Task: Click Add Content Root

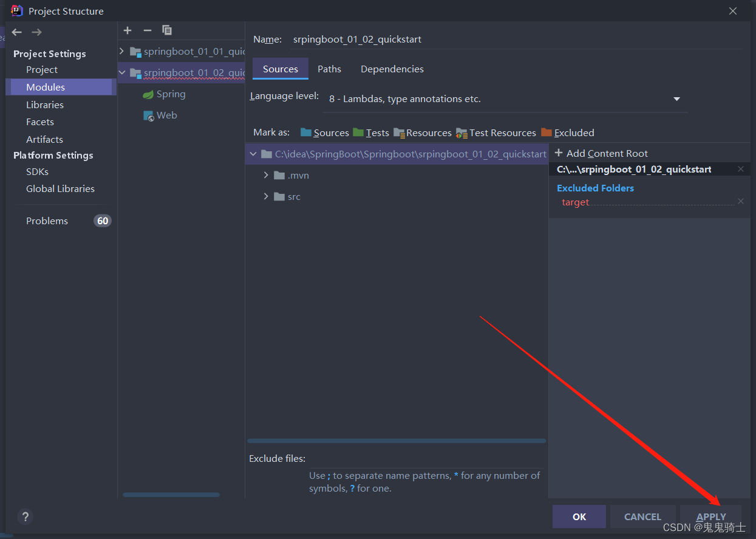Action: pos(601,154)
